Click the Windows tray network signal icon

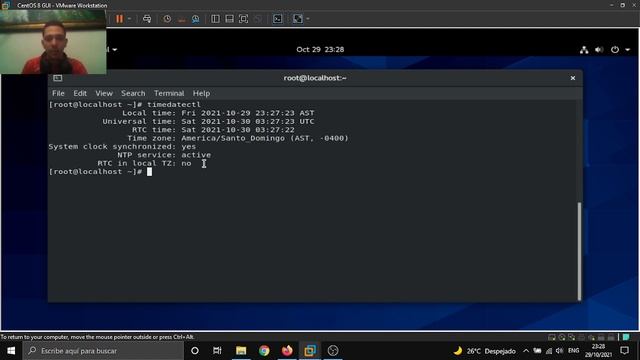point(549,351)
